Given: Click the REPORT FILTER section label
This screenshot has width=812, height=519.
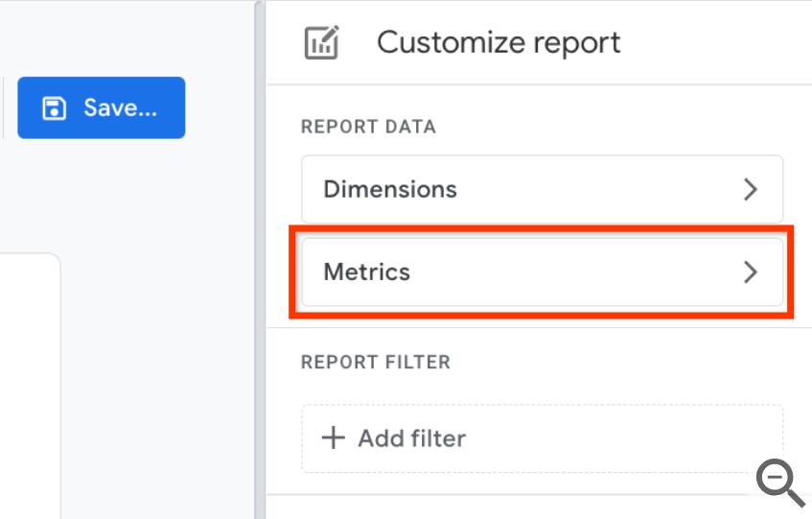Looking at the screenshot, I should coord(376,362).
